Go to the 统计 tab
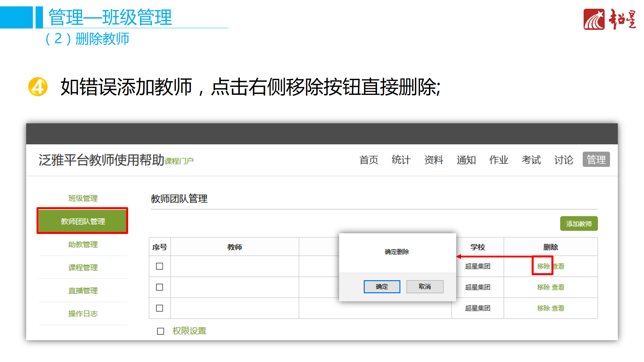The width and height of the screenshot is (644, 362). [401, 160]
